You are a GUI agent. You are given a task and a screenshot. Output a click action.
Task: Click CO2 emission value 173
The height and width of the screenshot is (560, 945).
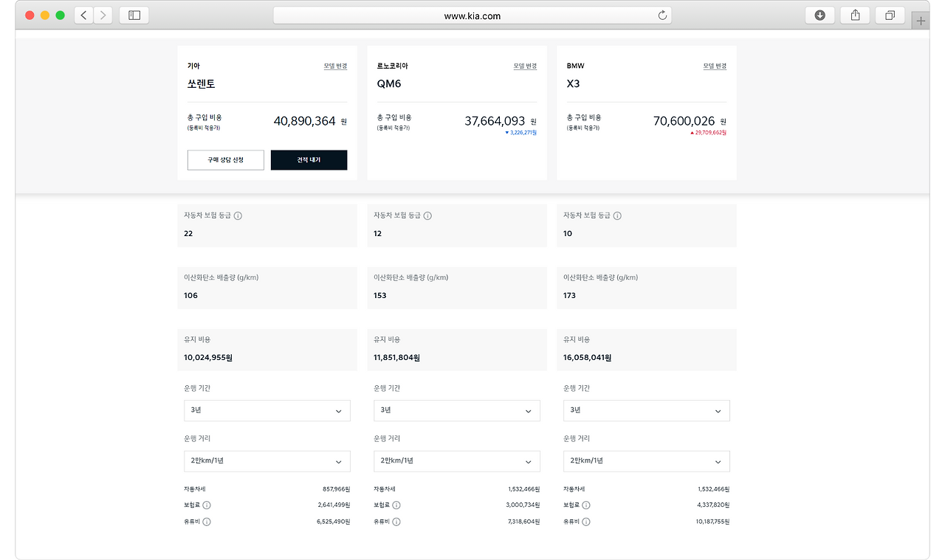click(x=569, y=295)
